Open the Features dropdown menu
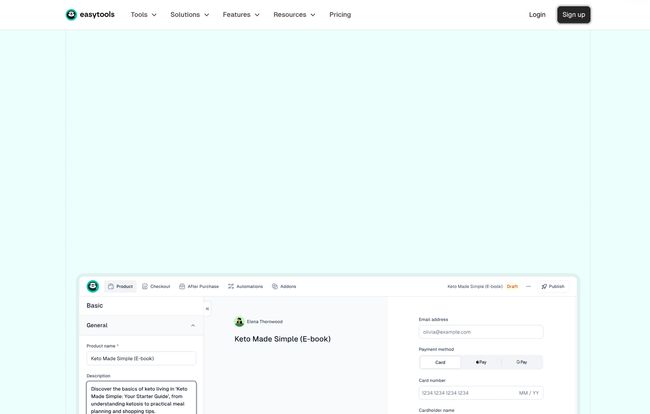 pyautogui.click(x=241, y=15)
